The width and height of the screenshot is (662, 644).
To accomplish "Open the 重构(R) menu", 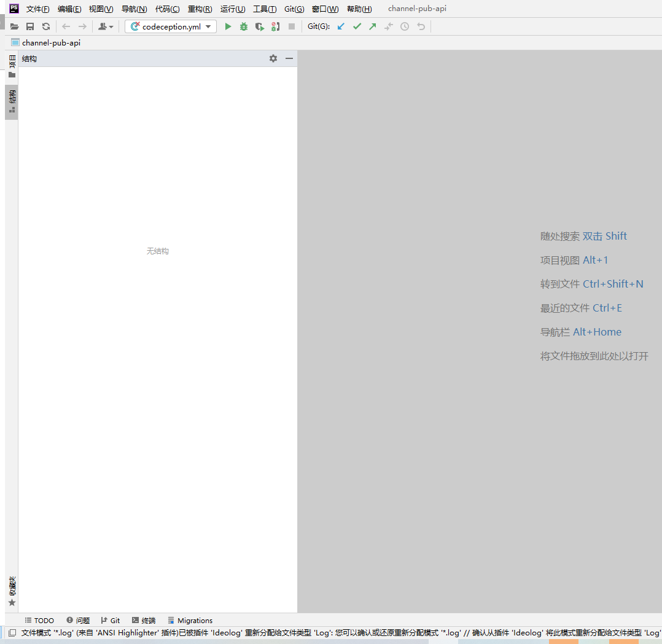I will [x=200, y=9].
